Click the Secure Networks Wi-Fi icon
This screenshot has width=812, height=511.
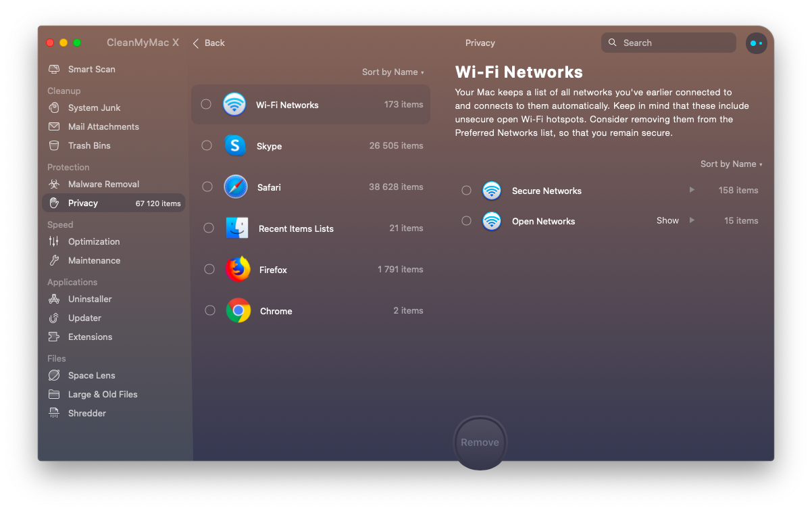coord(492,191)
